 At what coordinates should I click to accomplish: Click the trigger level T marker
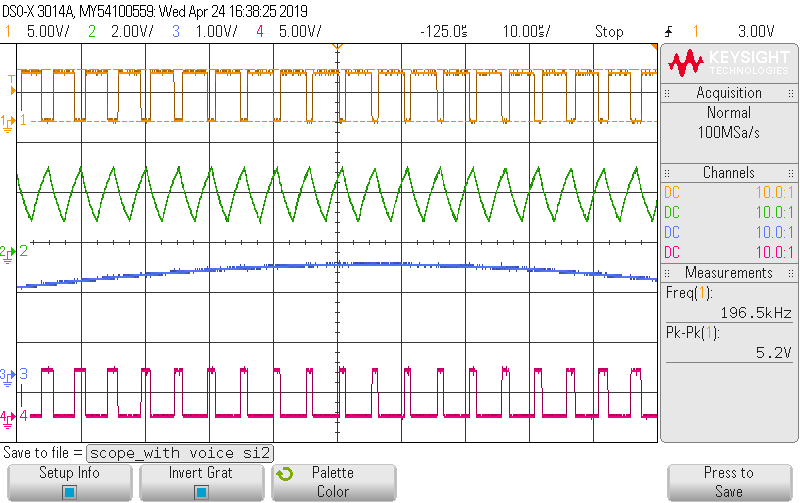click(12, 85)
